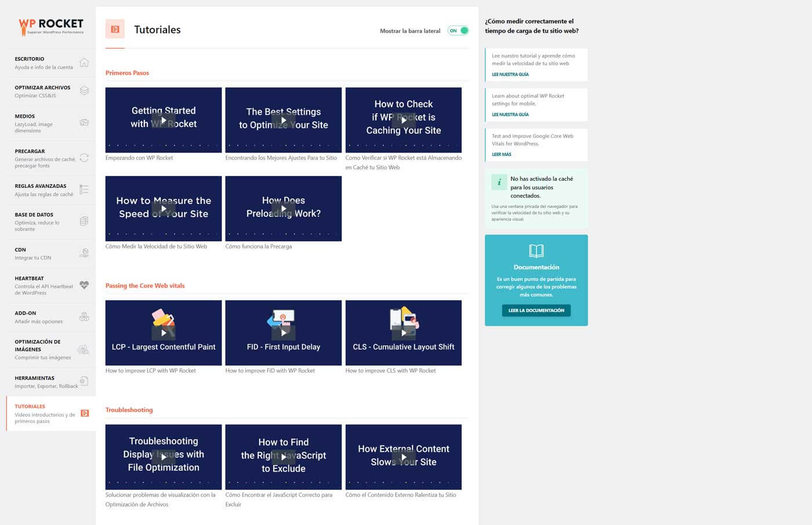Click the Add-on menu label
Image resolution: width=812 pixels, height=525 pixels.
click(x=26, y=313)
